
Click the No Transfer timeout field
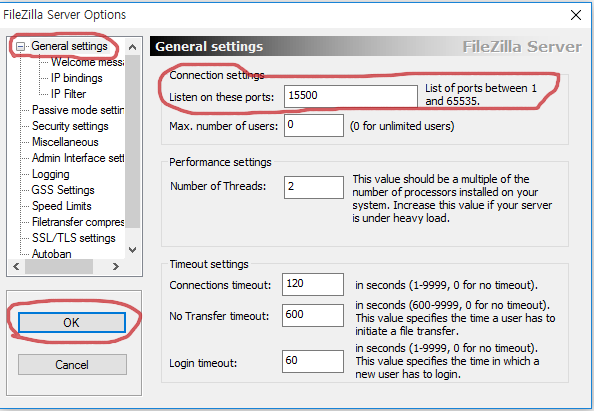coord(313,315)
